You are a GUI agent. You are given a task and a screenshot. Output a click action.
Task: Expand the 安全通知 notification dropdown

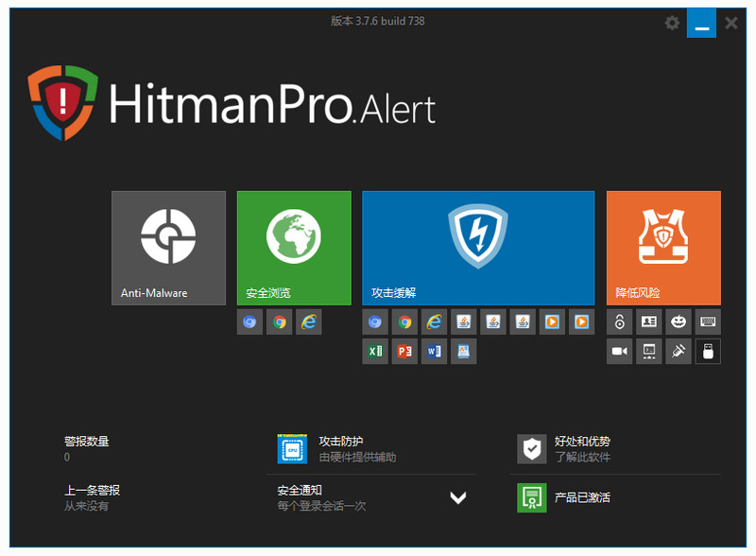click(458, 497)
